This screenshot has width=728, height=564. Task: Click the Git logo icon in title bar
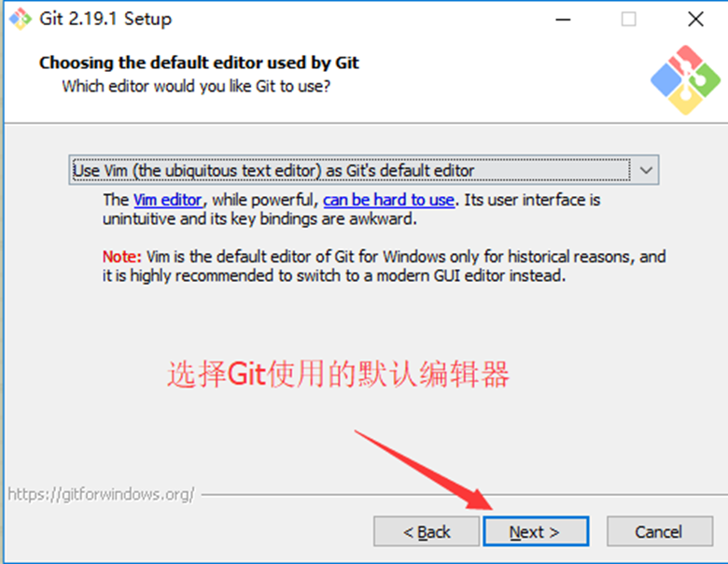click(x=21, y=19)
